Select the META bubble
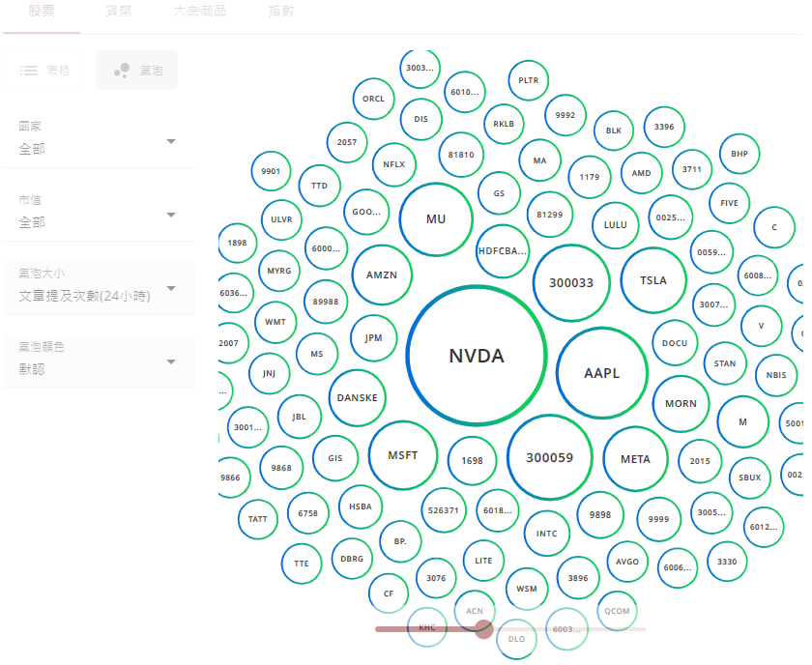This screenshot has width=812, height=665. point(635,459)
